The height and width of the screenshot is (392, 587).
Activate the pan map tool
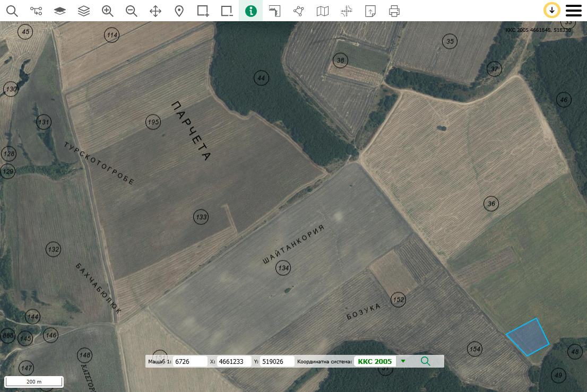tap(156, 11)
